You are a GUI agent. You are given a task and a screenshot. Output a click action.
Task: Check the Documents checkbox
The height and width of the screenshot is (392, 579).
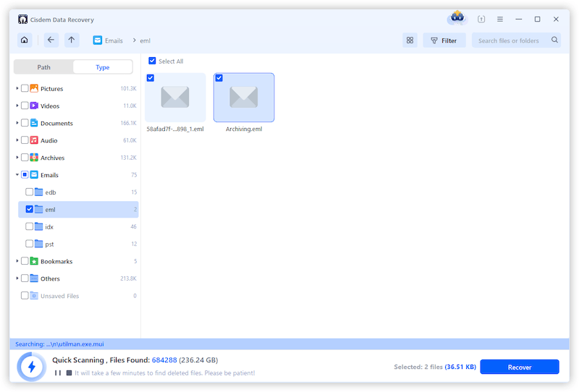[x=25, y=122]
